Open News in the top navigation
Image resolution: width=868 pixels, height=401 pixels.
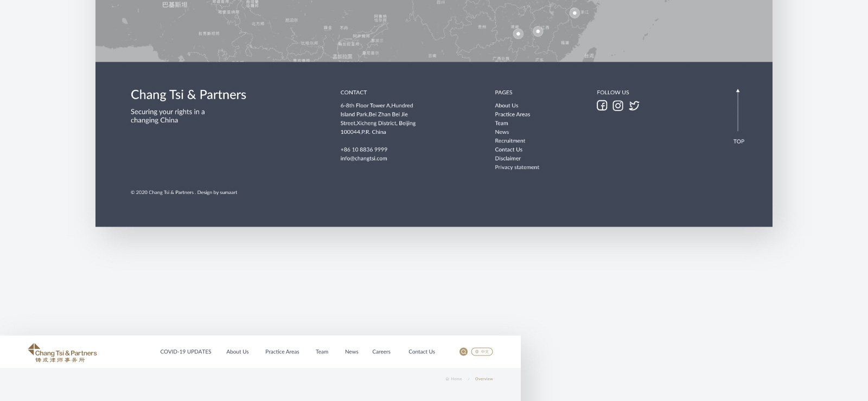point(352,352)
